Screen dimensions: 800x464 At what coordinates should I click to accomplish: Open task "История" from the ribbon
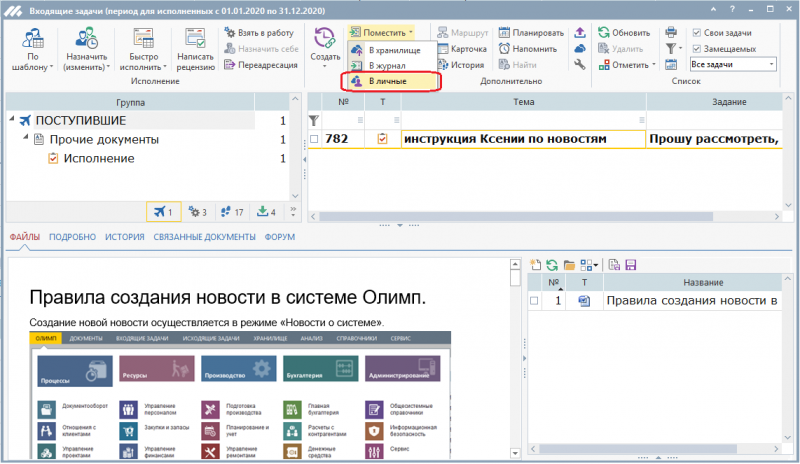(x=461, y=65)
